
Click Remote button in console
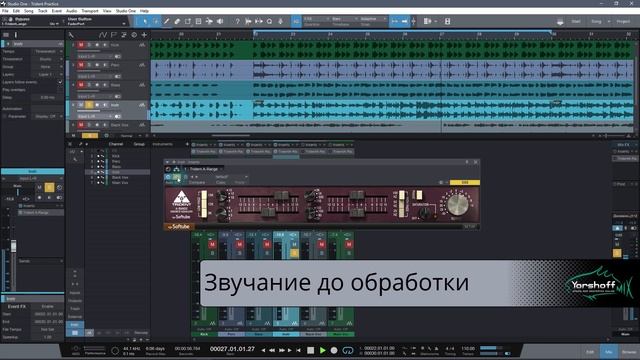[x=141, y=333]
